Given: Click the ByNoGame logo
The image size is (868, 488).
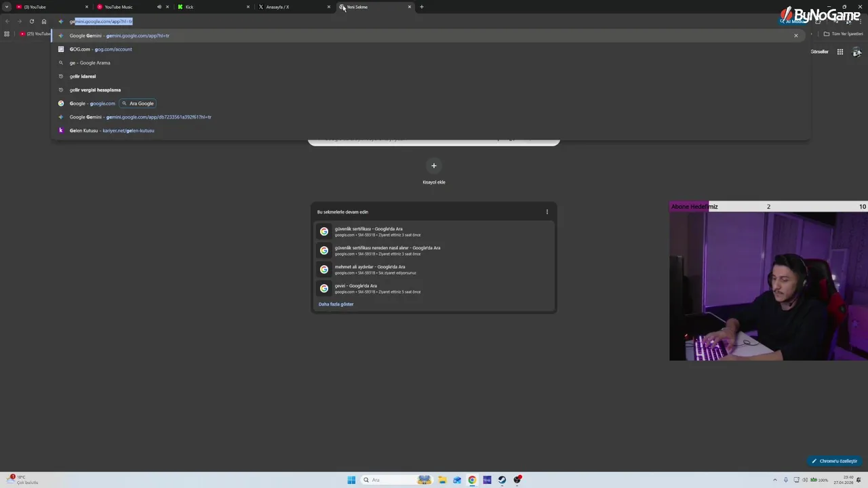Looking at the screenshot, I should coord(821,15).
